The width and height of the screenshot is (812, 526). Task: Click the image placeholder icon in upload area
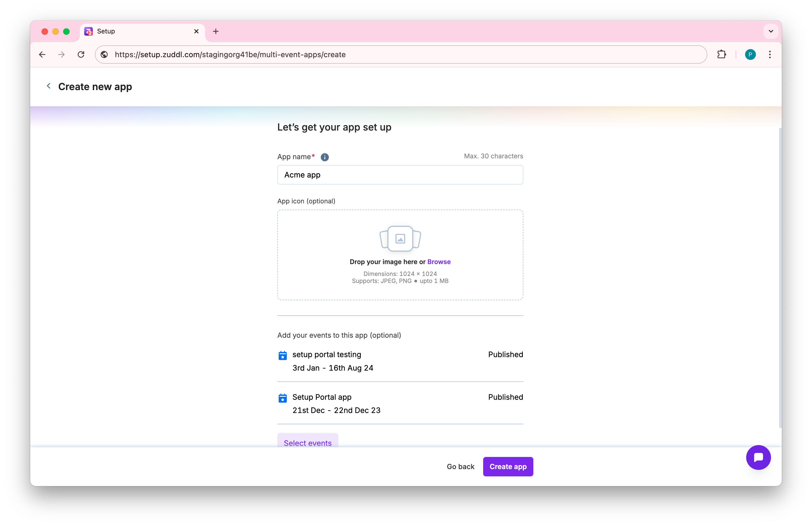400,238
